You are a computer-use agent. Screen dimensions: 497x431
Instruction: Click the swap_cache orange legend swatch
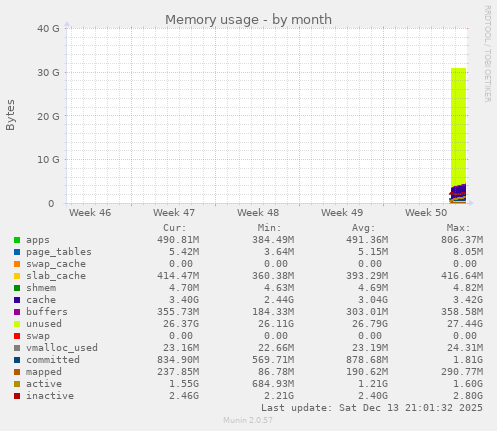[17, 264]
